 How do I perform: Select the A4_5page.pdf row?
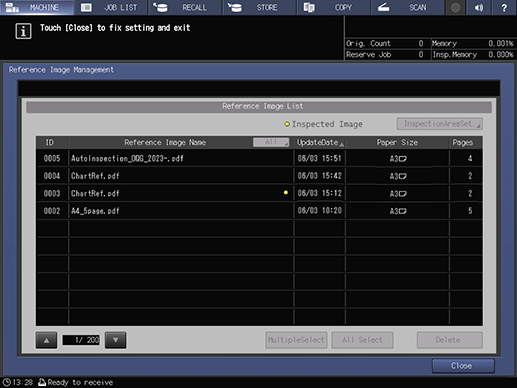259,210
